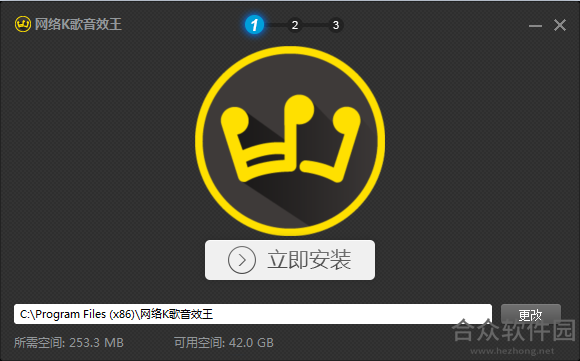The image size is (580, 361).
Task: Click step 2 indicator circle
Action: (294, 25)
